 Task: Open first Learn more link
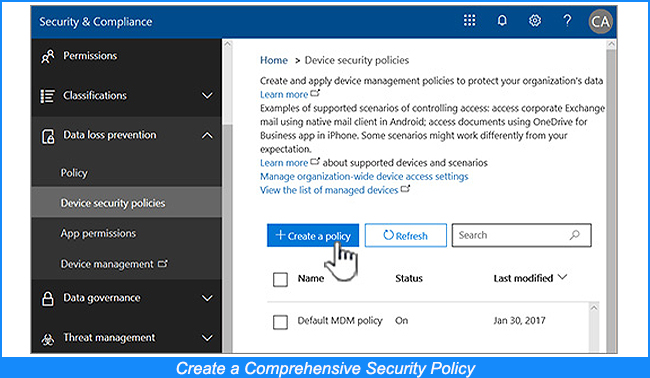point(284,94)
